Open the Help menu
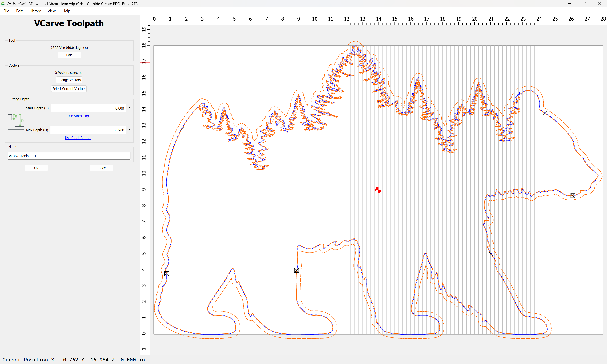Image resolution: width=607 pixels, height=364 pixels. coord(66,11)
